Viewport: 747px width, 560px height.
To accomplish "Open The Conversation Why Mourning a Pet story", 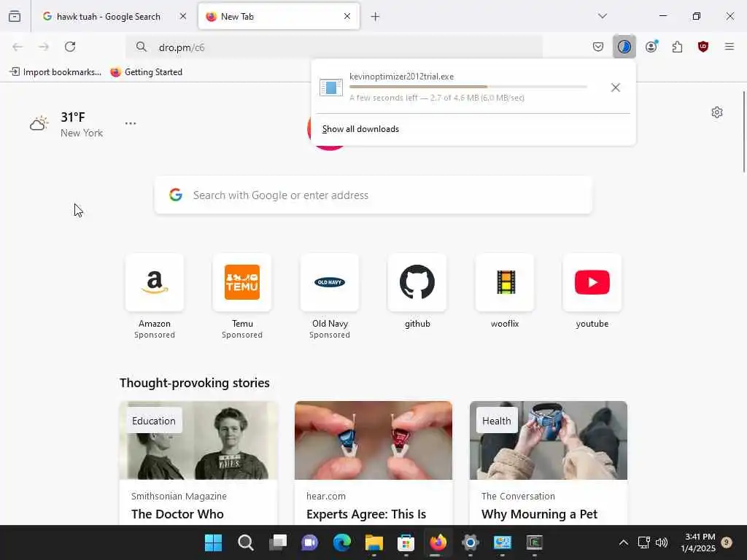I will click(549, 463).
